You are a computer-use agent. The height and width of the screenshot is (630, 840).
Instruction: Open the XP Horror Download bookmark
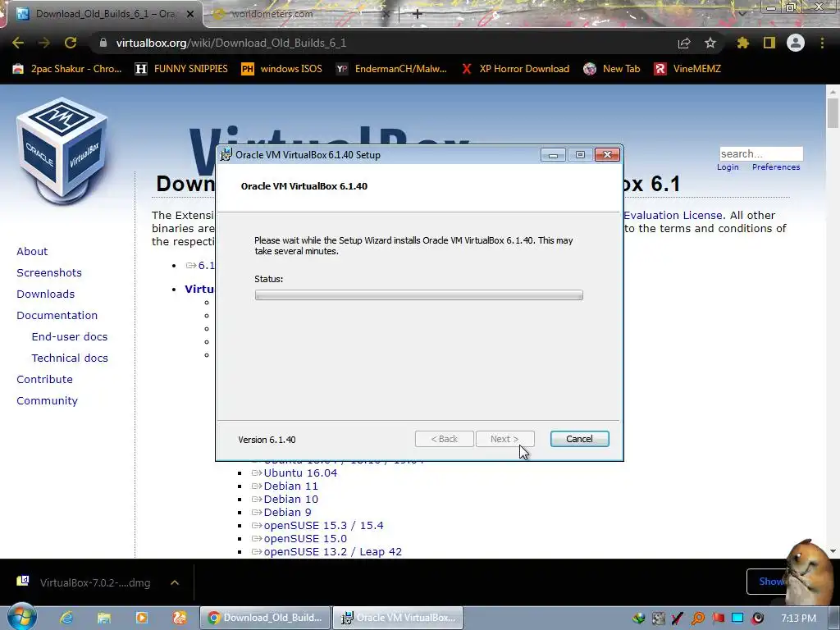pyautogui.click(x=515, y=69)
